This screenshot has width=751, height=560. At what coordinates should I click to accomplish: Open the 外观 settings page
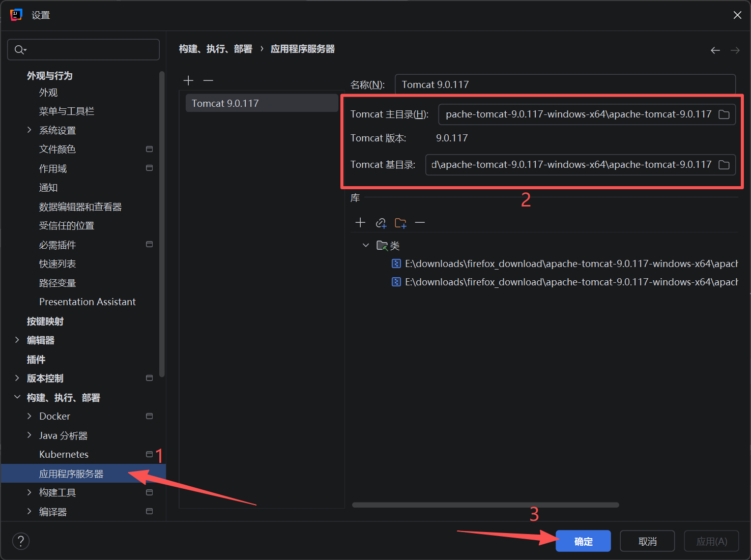tap(48, 93)
